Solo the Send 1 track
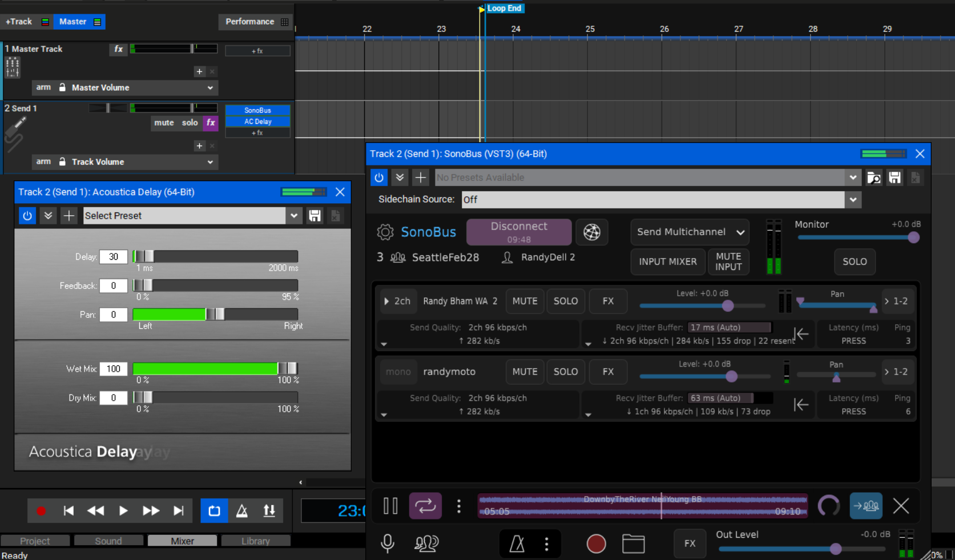The height and width of the screenshot is (560, 955). point(190,123)
